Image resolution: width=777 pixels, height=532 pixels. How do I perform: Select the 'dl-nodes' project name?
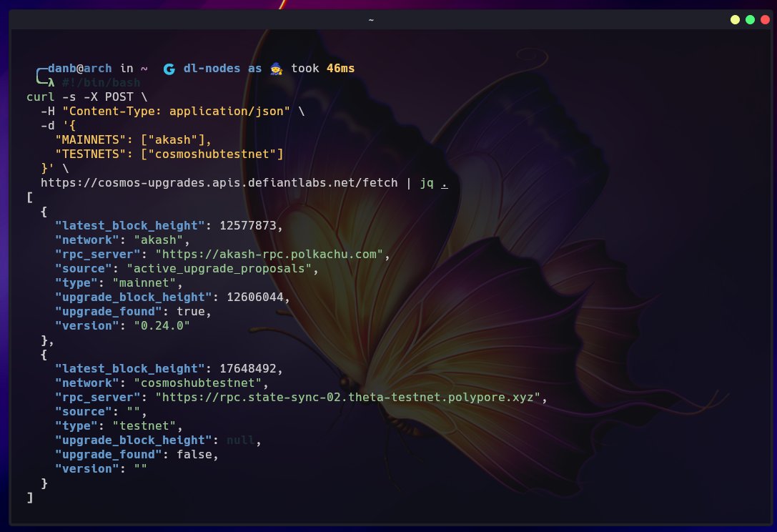click(212, 69)
